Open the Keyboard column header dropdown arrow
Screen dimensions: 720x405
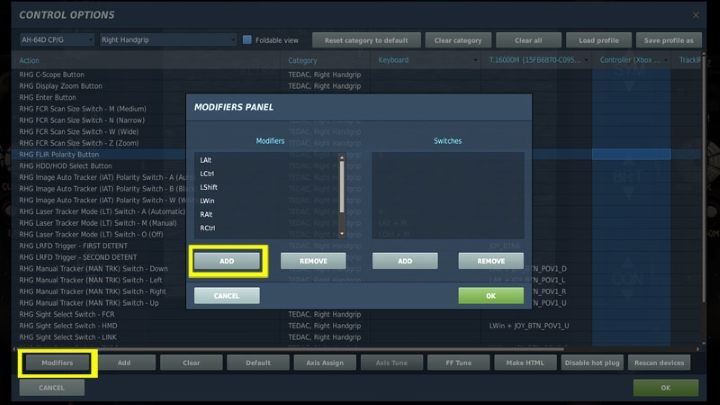click(476, 60)
